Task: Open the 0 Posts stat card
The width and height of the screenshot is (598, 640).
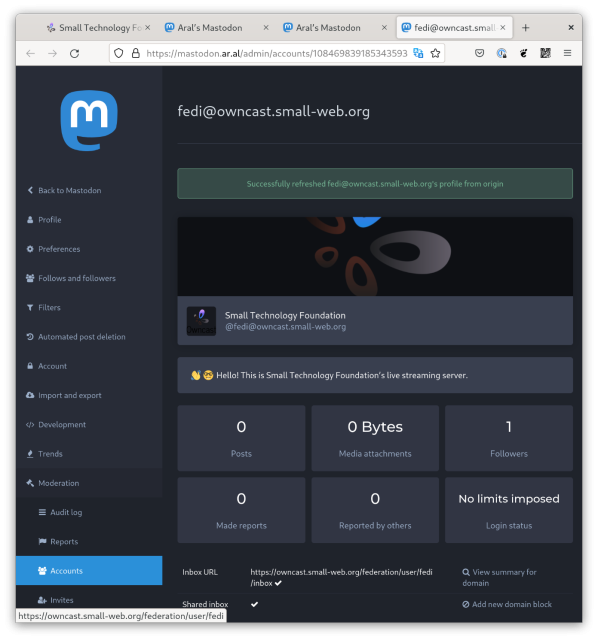Action: pos(241,438)
